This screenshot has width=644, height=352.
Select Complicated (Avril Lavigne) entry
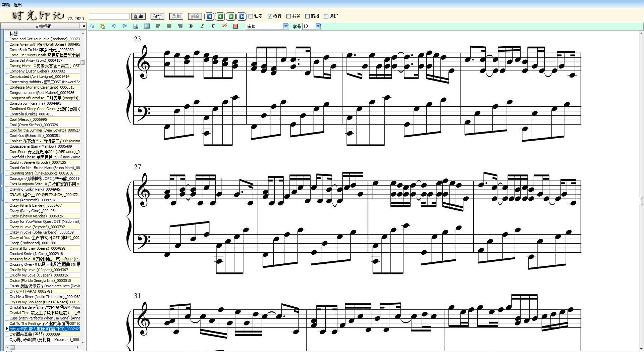[45, 77]
